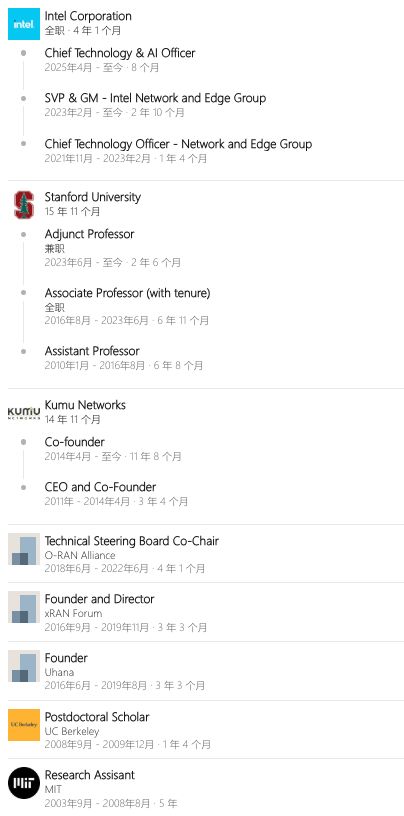404x816 pixels.
Task: Open Technical Steering Board Co-Chair entry
Action: (x=132, y=541)
